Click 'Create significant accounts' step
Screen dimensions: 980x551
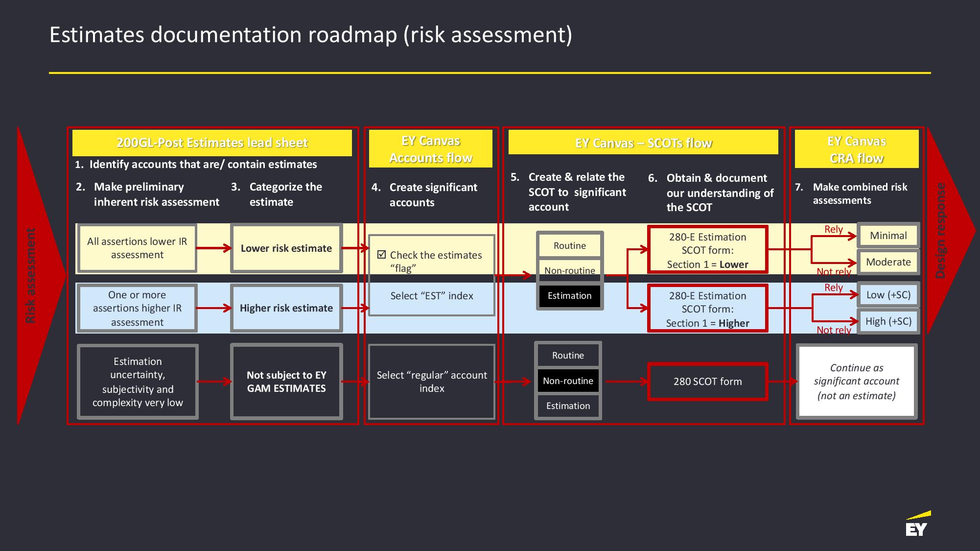424,195
